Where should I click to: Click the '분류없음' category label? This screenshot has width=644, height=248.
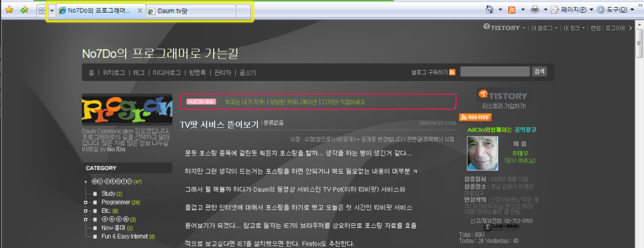click(x=273, y=123)
